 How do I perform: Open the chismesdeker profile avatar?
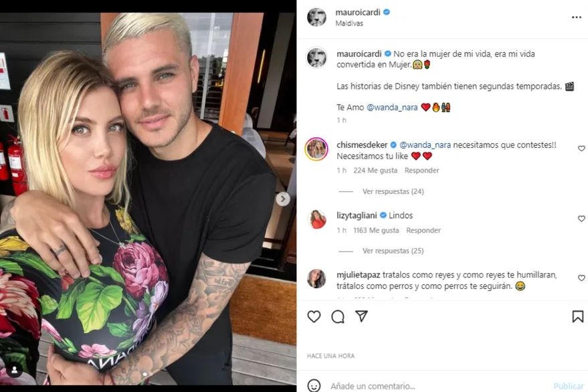click(316, 149)
